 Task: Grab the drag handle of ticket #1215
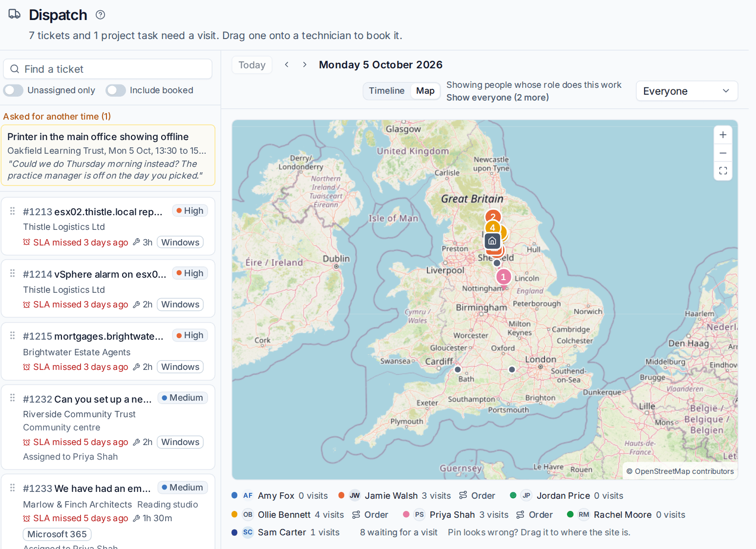[12, 335]
